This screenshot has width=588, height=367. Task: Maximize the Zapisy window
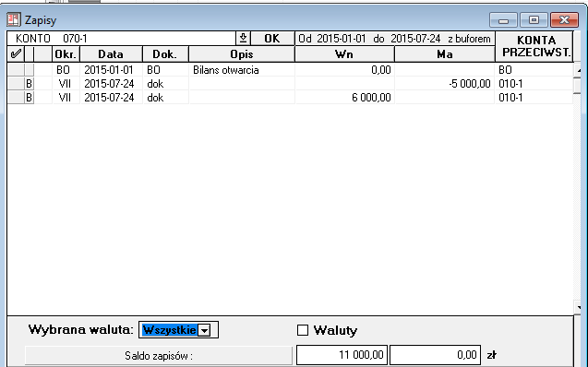(534, 20)
